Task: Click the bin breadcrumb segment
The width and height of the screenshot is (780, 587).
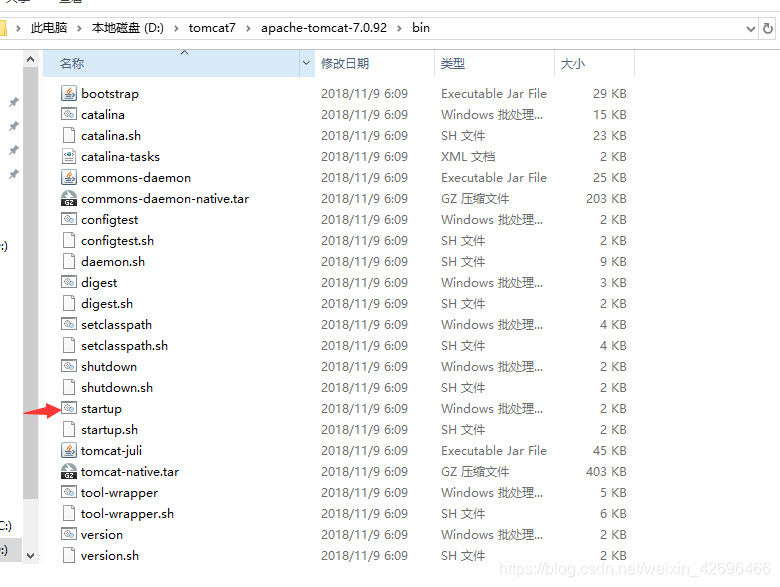Action: [x=421, y=28]
